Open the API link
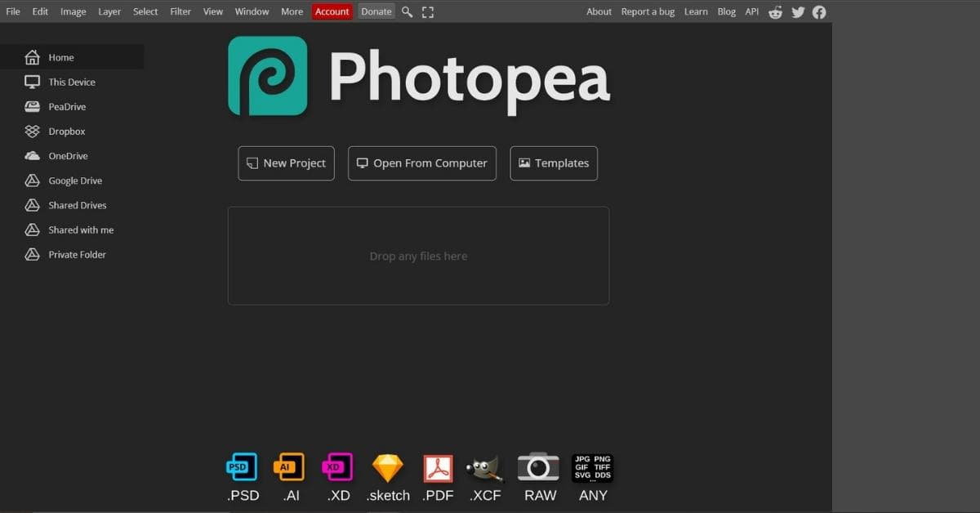The width and height of the screenshot is (980, 513). click(x=752, y=11)
